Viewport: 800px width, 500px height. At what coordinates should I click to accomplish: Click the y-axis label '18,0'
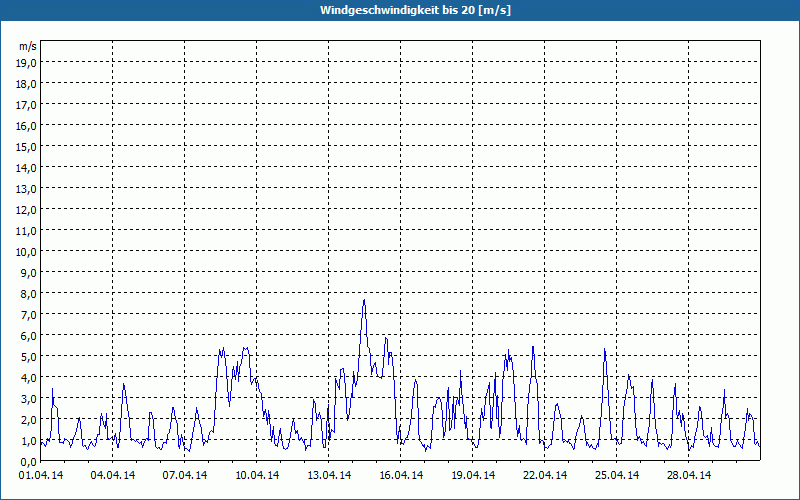pos(27,84)
